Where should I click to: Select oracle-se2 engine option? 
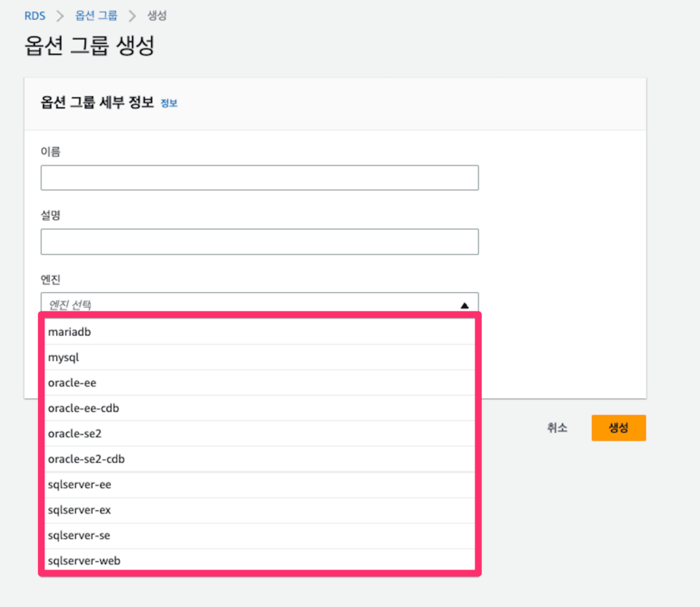pos(260,434)
